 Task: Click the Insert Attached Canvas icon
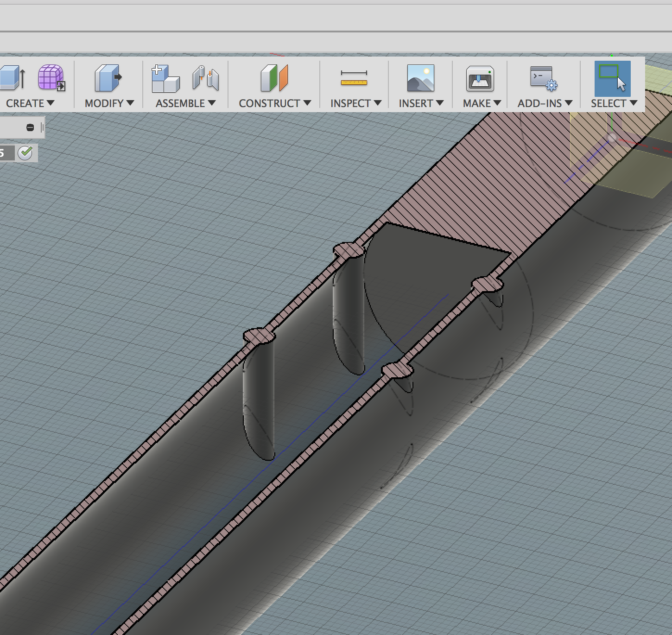coord(419,79)
